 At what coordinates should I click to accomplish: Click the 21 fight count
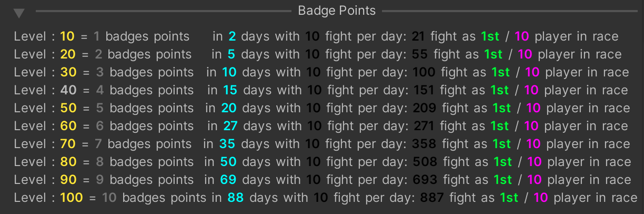(418, 36)
